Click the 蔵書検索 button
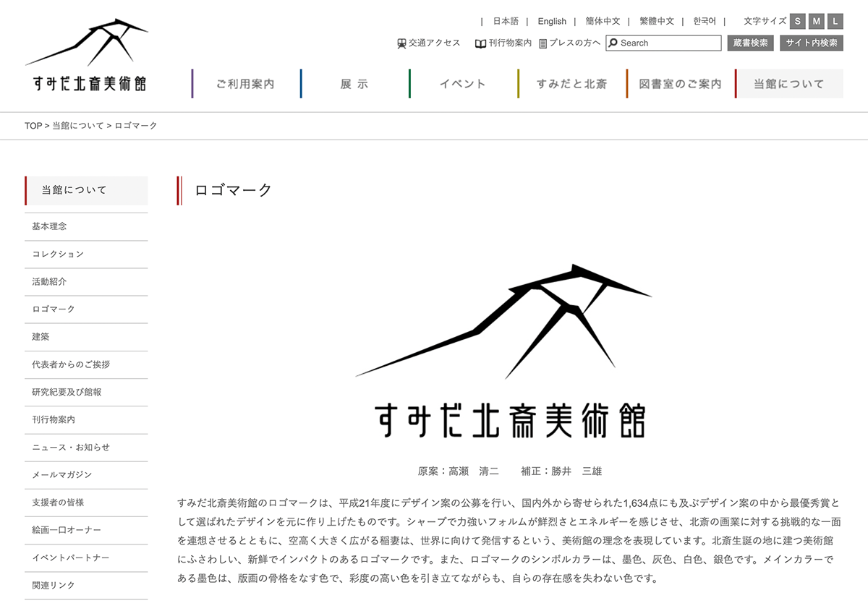The height and width of the screenshot is (611, 868). [750, 43]
